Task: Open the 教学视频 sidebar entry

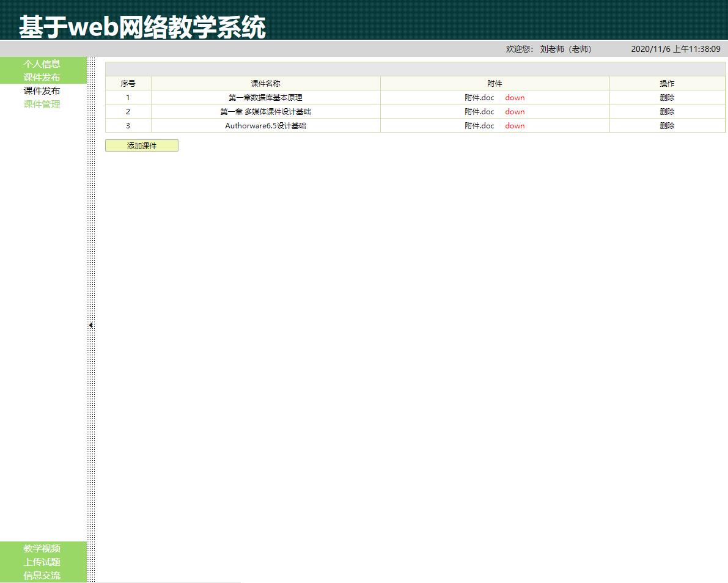Action: click(x=41, y=548)
